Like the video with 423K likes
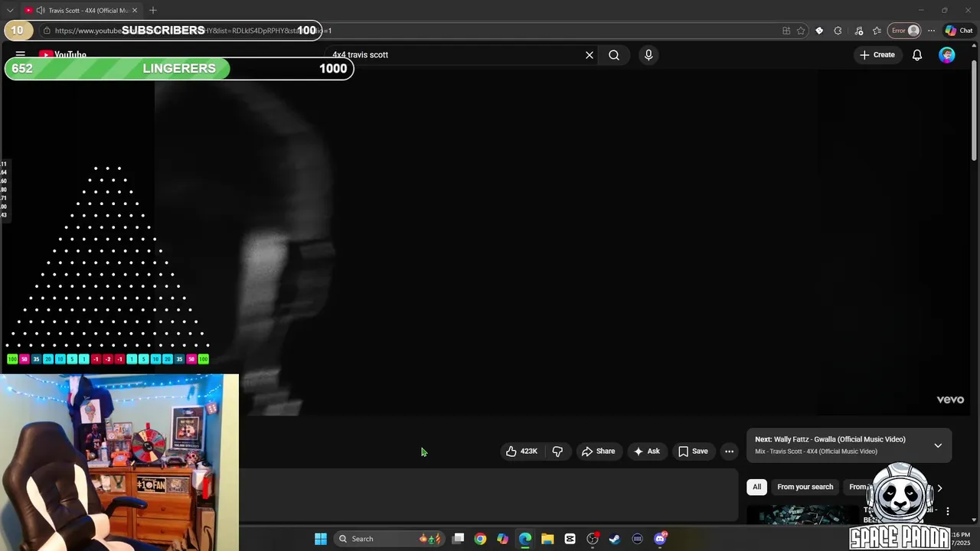Screen dimensions: 980x551 (521, 452)
